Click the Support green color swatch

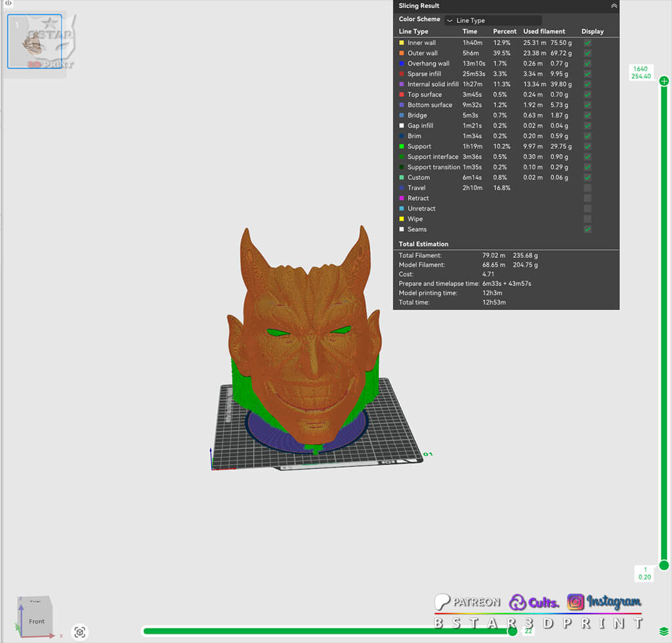tap(402, 146)
